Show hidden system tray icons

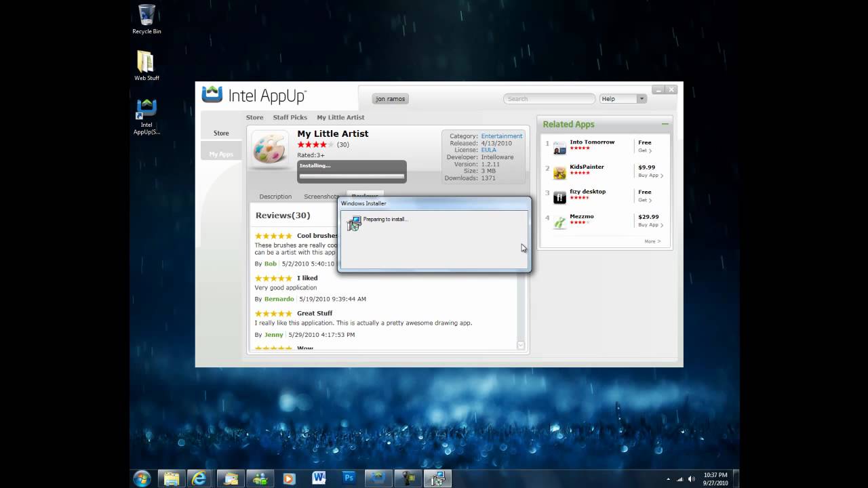(669, 479)
